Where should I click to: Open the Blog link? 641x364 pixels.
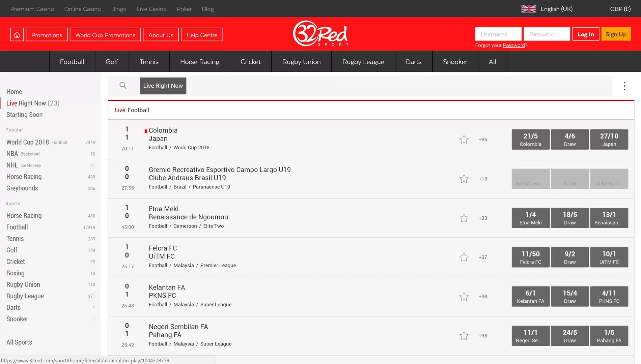coord(208,9)
